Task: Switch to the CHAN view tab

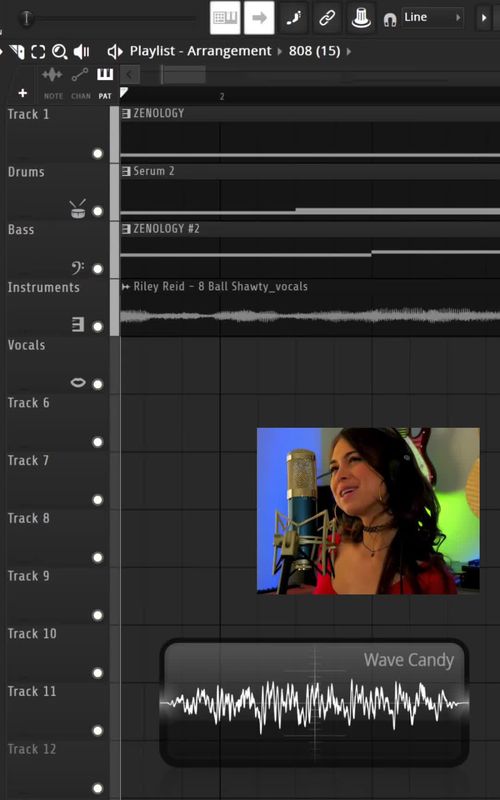Action: [80, 84]
